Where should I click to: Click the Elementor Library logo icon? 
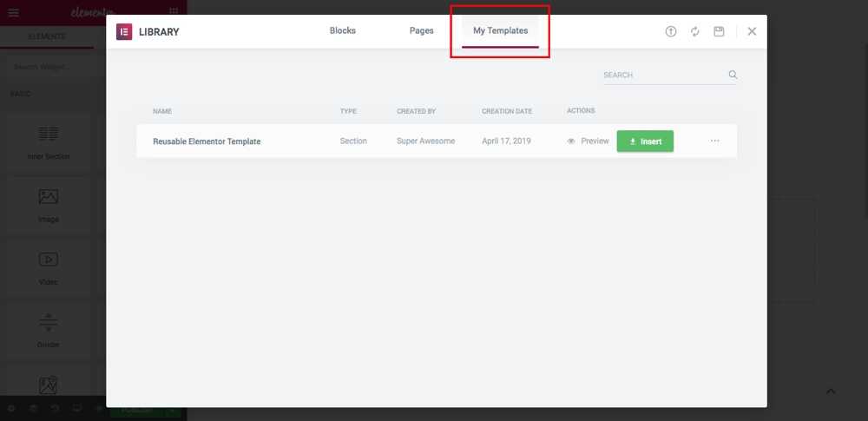click(124, 31)
